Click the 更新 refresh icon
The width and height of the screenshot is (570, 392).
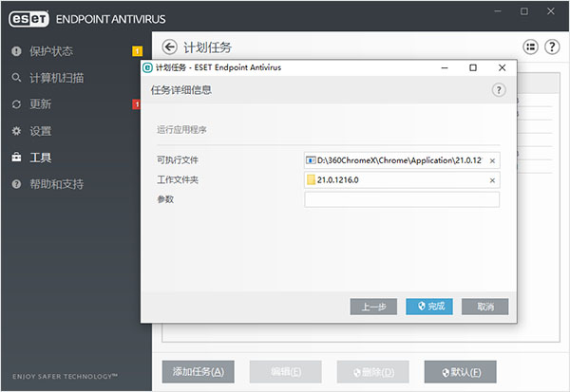[x=16, y=104]
